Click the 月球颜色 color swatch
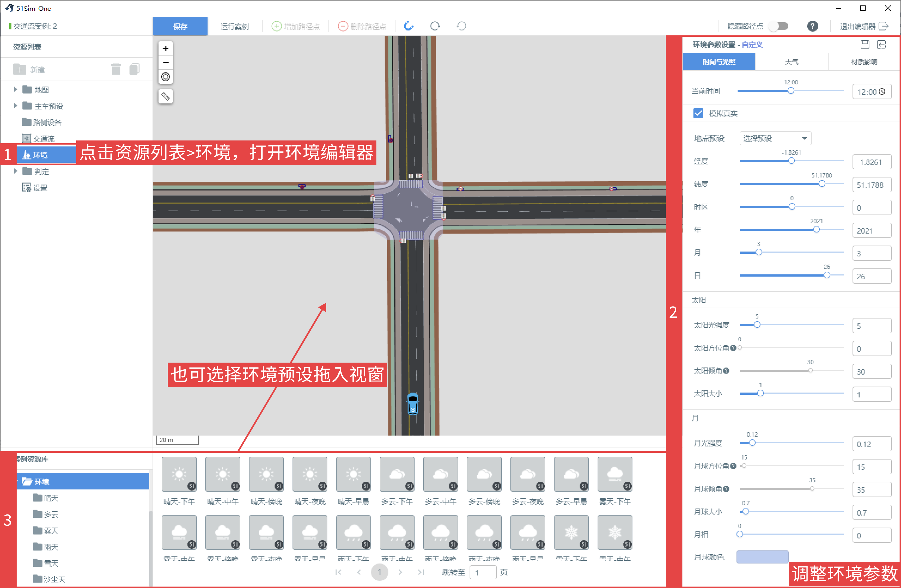The image size is (901, 588). (x=762, y=557)
